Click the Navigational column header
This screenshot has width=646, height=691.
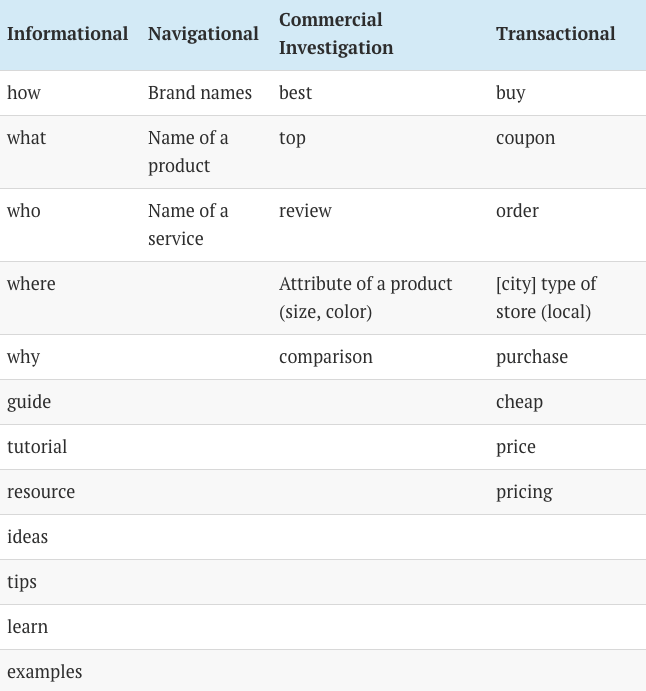(x=203, y=34)
